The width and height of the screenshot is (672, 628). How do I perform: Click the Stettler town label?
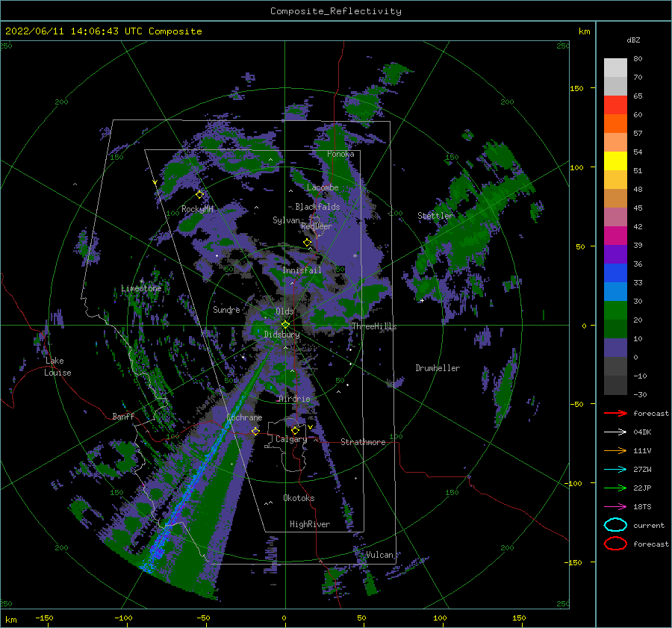click(435, 216)
